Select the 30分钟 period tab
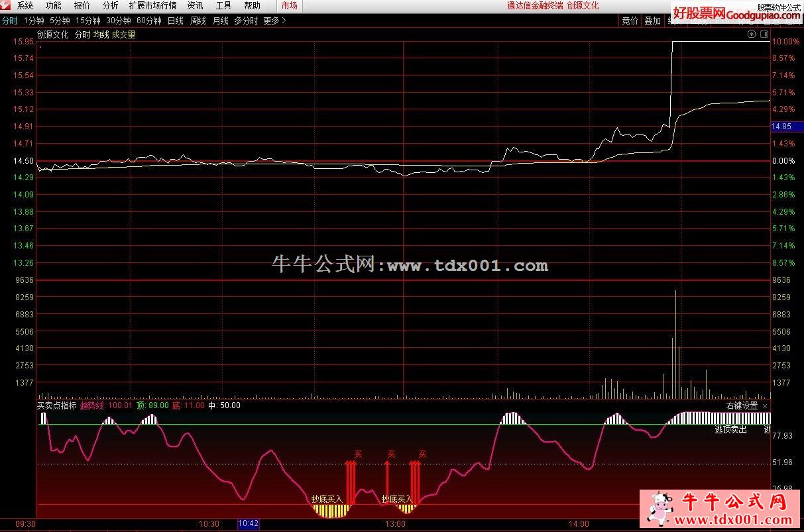This screenshot has width=804, height=532. coord(119,21)
